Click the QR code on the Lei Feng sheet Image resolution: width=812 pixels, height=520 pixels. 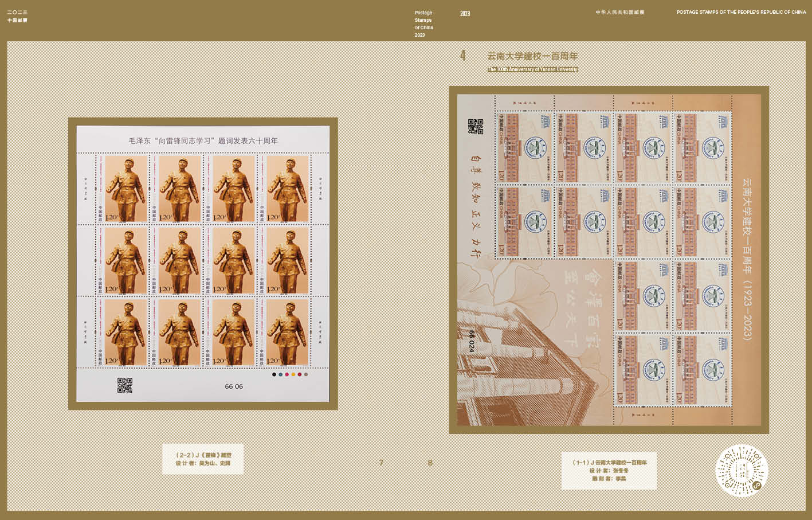coord(124,385)
